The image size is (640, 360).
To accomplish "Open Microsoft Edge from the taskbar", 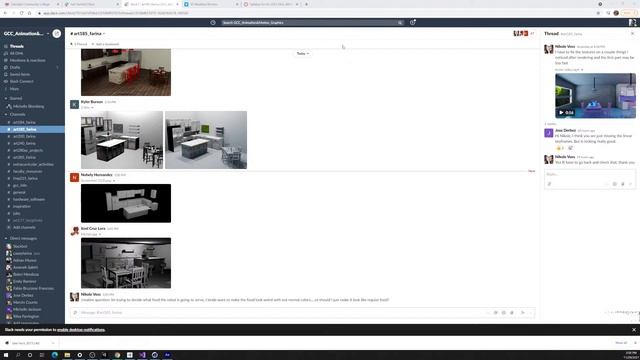I will click(55, 355).
